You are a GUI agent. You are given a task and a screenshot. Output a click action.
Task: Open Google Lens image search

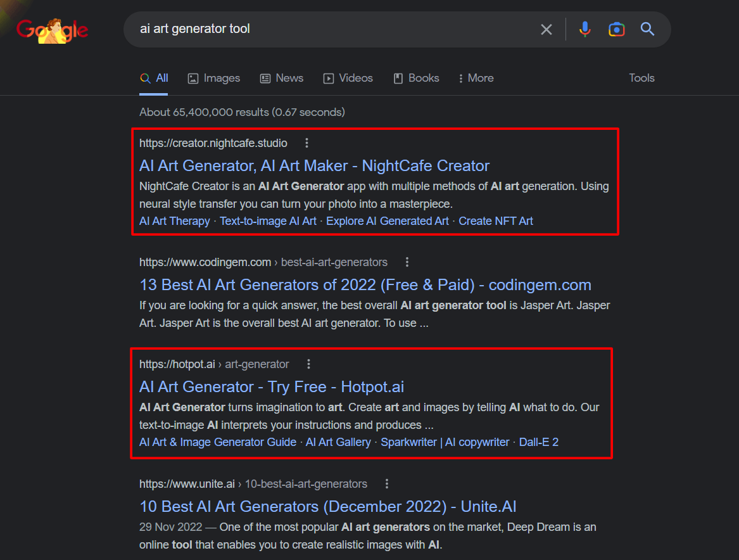(x=616, y=29)
